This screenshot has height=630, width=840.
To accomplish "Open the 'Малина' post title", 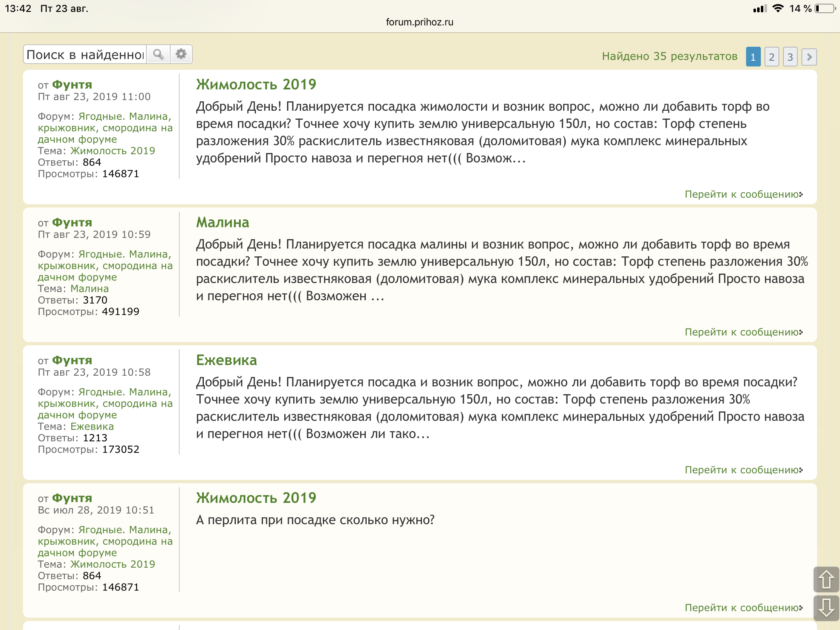I will click(222, 222).
